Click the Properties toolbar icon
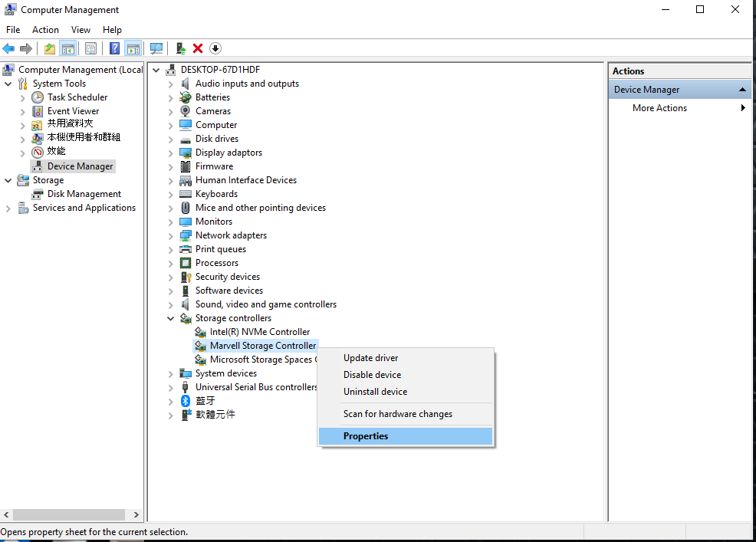 [91, 48]
